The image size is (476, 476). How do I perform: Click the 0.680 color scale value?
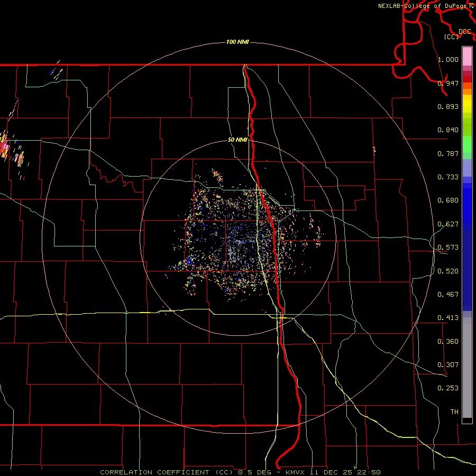pos(448,200)
